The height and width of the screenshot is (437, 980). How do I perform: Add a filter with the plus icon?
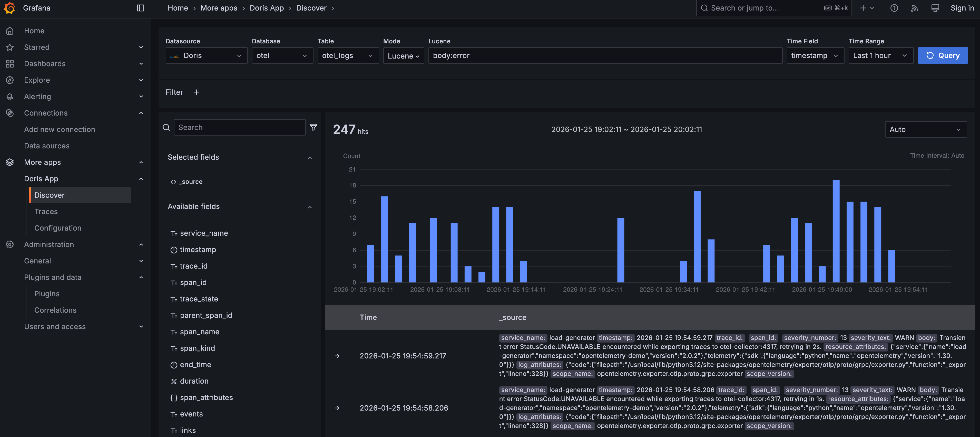click(x=196, y=92)
